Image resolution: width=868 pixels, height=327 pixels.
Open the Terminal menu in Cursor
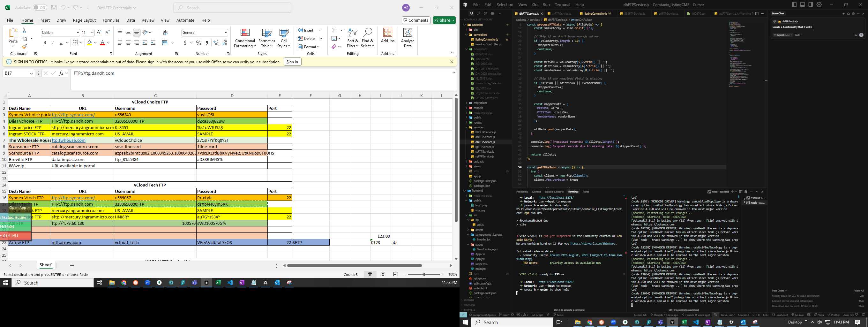tap(562, 4)
